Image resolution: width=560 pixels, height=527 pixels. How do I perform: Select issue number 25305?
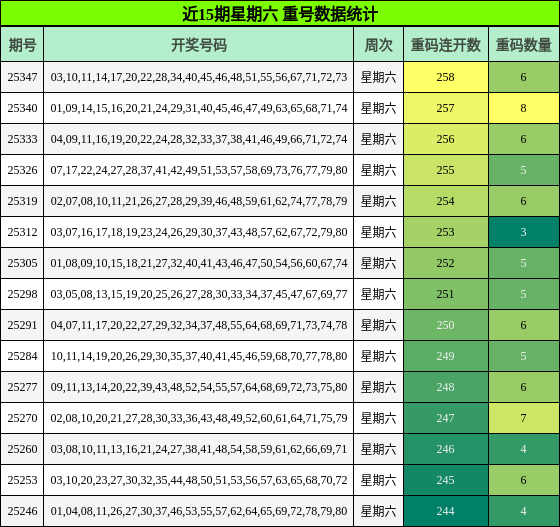(22, 263)
